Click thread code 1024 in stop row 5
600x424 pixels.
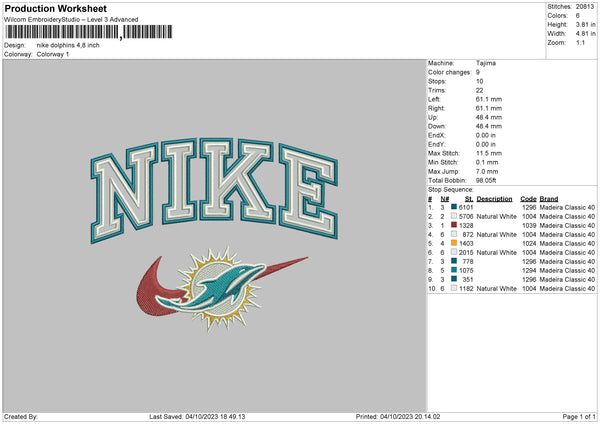point(529,243)
